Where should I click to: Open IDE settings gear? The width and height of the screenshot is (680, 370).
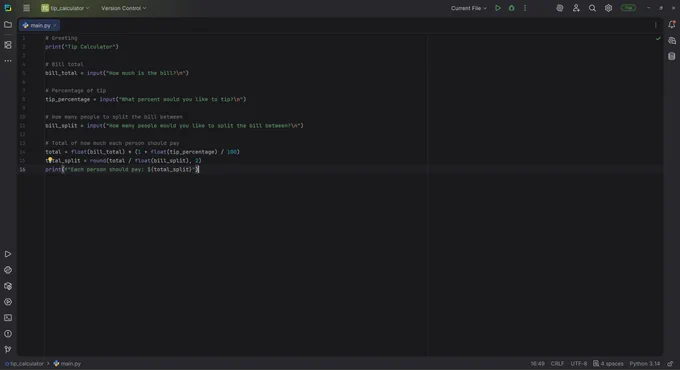click(x=608, y=8)
